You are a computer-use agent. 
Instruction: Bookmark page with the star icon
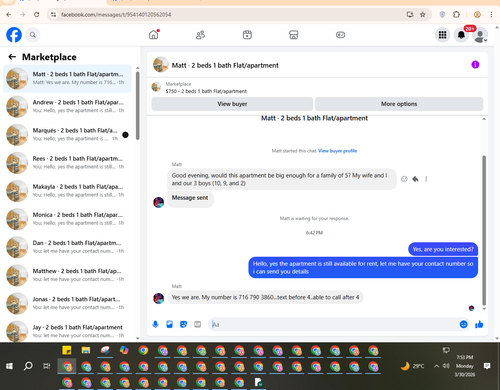(423, 15)
